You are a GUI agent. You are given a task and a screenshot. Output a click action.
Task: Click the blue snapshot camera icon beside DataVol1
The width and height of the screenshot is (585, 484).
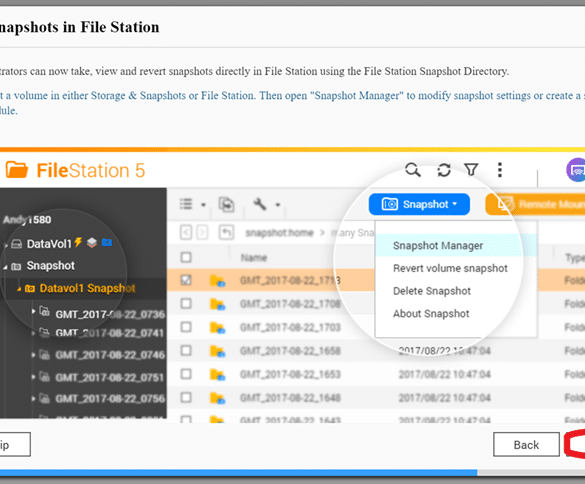[107, 243]
